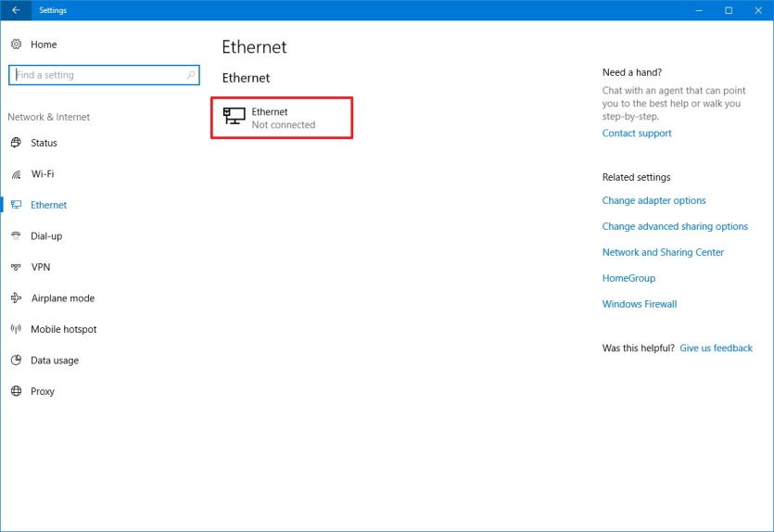Click the Status globe icon in the sidebar
Viewport: 774px width, 532px height.
tap(16, 143)
